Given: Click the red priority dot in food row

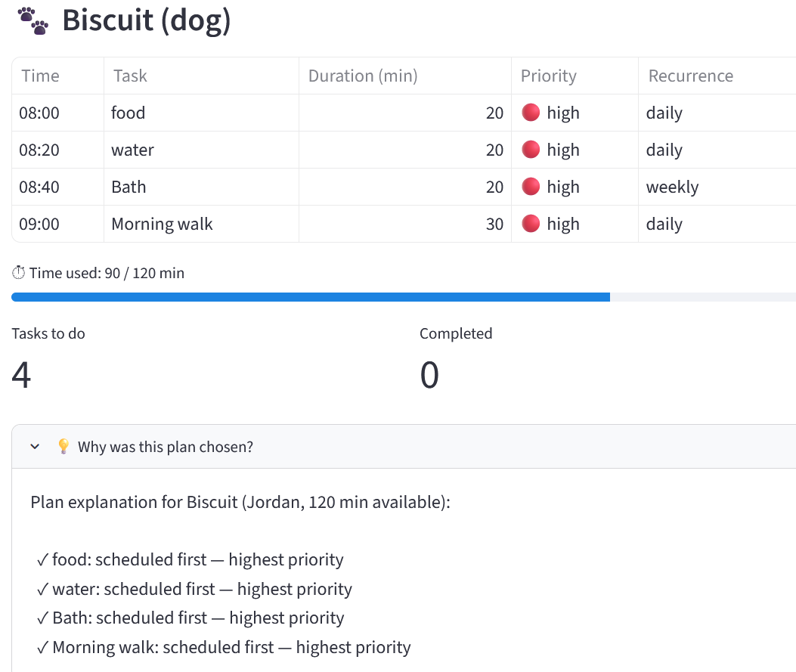Looking at the screenshot, I should [x=531, y=112].
